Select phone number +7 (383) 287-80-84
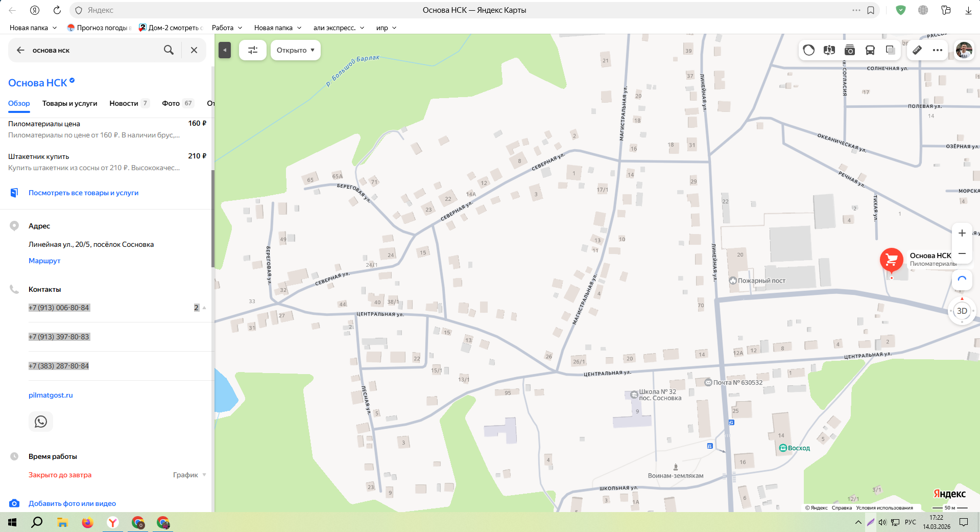 59,366
